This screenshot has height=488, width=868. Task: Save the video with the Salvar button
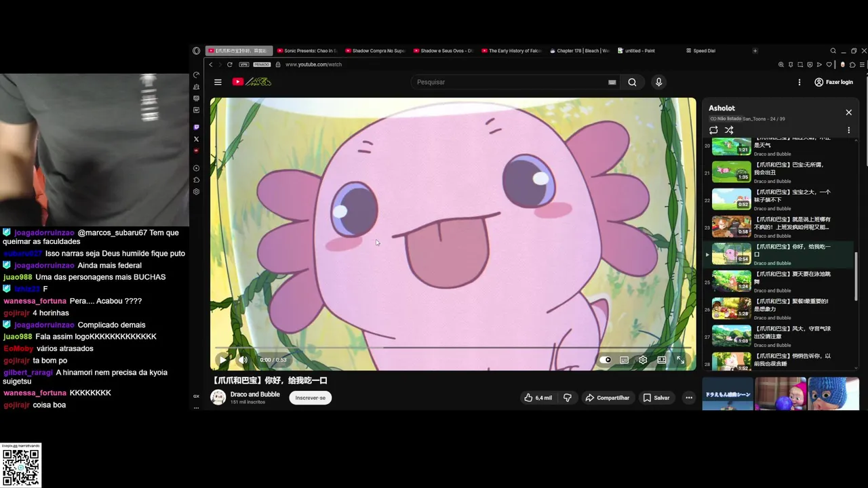656,398
